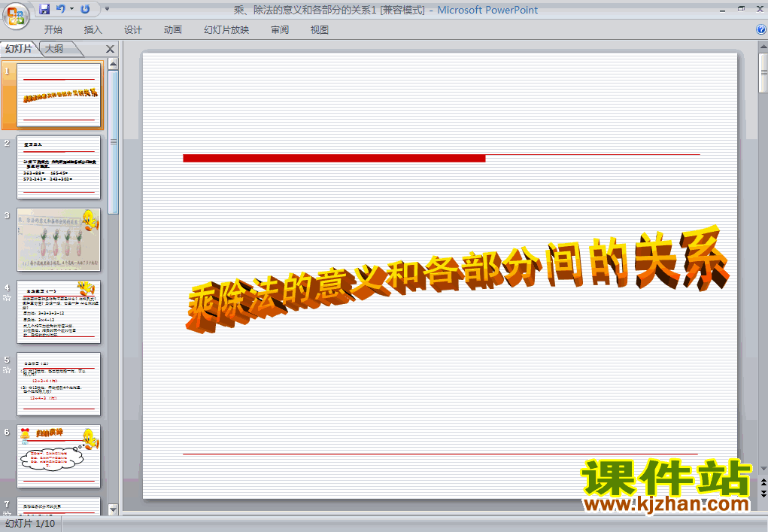Click the thick red bar on slide

(334, 158)
